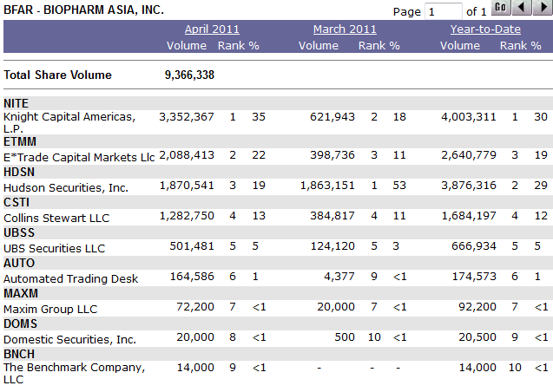
Task: Click the Volume header under April 2011
Action: (186, 45)
